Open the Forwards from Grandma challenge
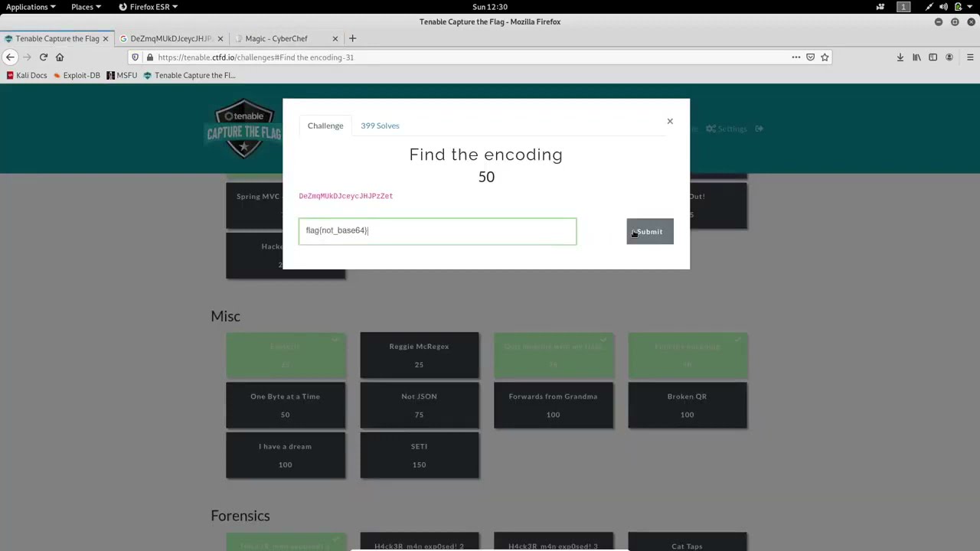This screenshot has width=980, height=551. point(554,405)
